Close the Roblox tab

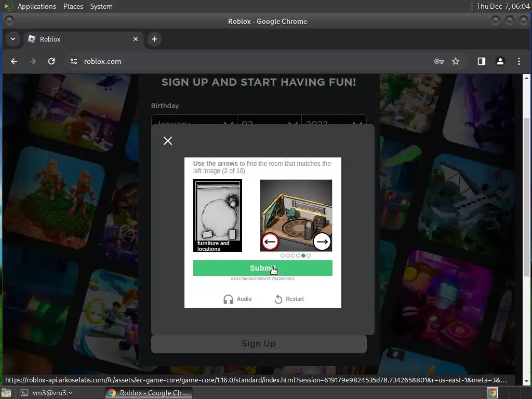[x=136, y=39]
